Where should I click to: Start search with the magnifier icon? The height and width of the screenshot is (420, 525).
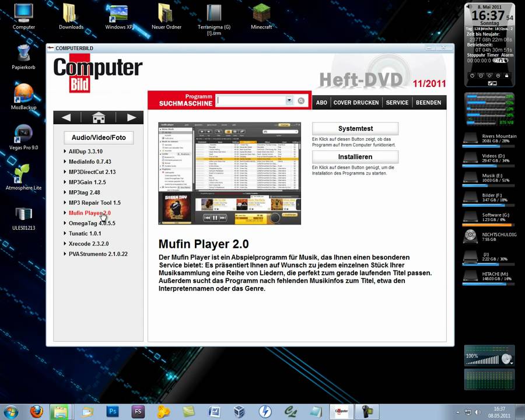click(x=301, y=101)
